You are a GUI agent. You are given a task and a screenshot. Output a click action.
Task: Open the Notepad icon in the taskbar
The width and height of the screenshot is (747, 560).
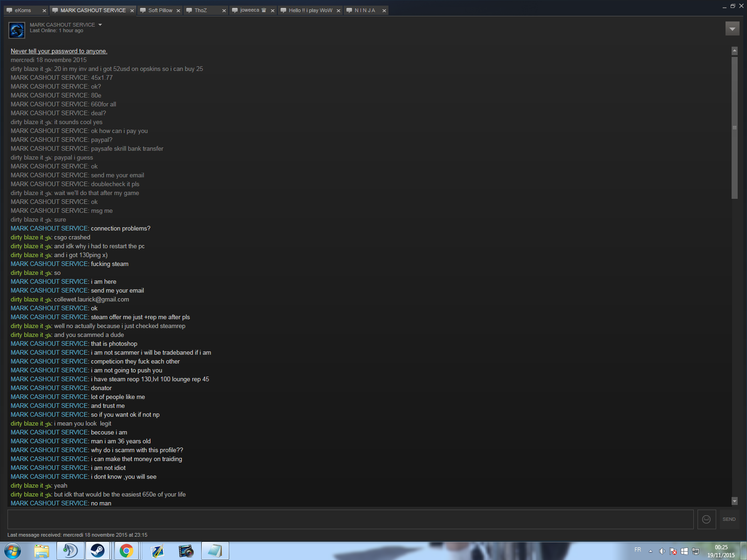(215, 551)
